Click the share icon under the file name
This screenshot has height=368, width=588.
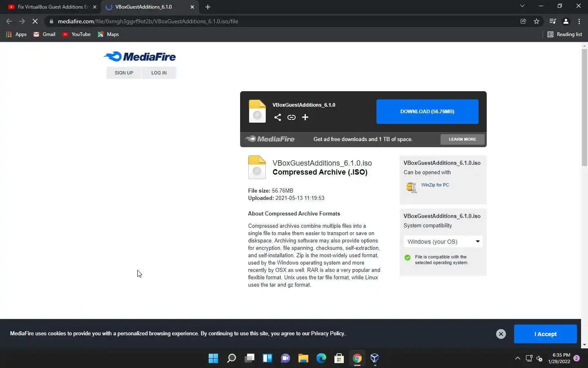pyautogui.click(x=278, y=117)
